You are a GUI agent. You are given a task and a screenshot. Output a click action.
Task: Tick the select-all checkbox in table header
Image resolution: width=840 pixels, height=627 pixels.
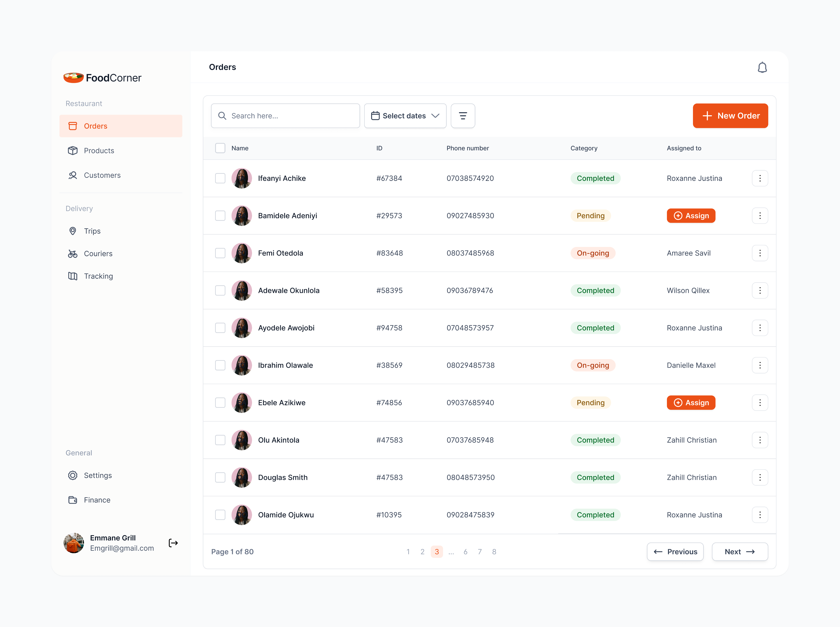pyautogui.click(x=220, y=148)
